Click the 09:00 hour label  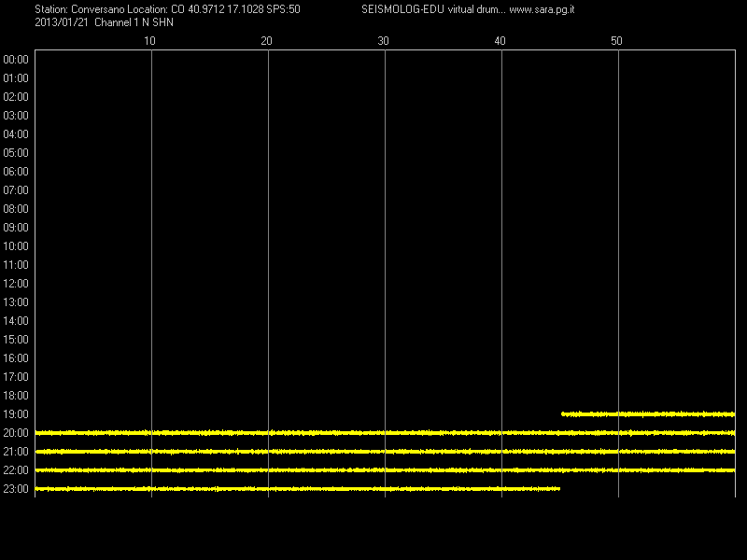click(16, 228)
